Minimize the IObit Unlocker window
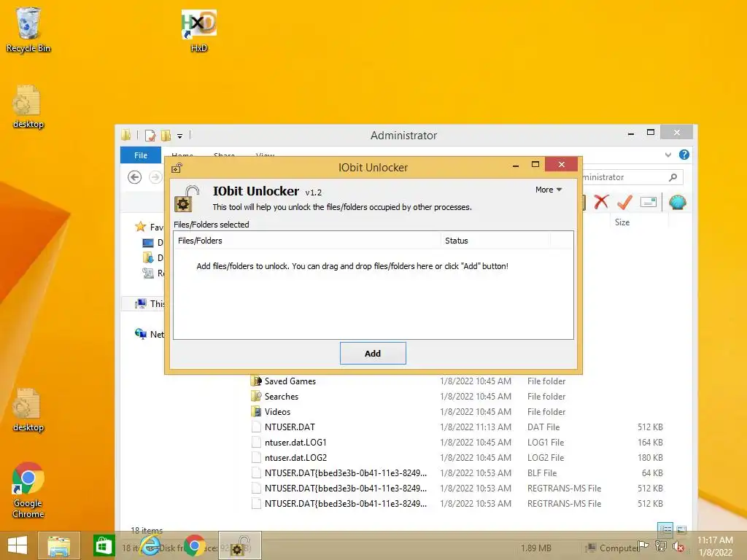This screenshot has width=747, height=560. (516, 165)
